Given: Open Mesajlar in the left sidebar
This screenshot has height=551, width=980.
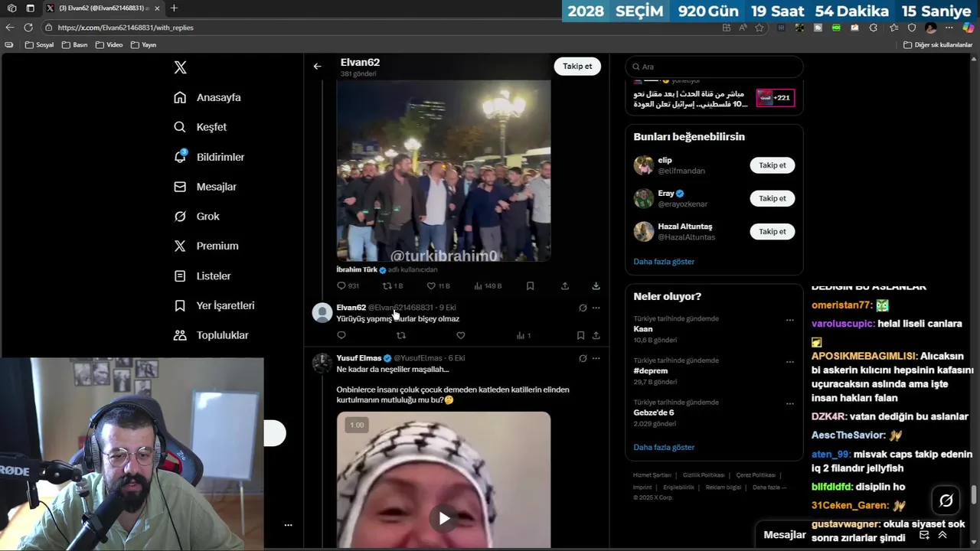Looking at the screenshot, I should click(x=204, y=187).
